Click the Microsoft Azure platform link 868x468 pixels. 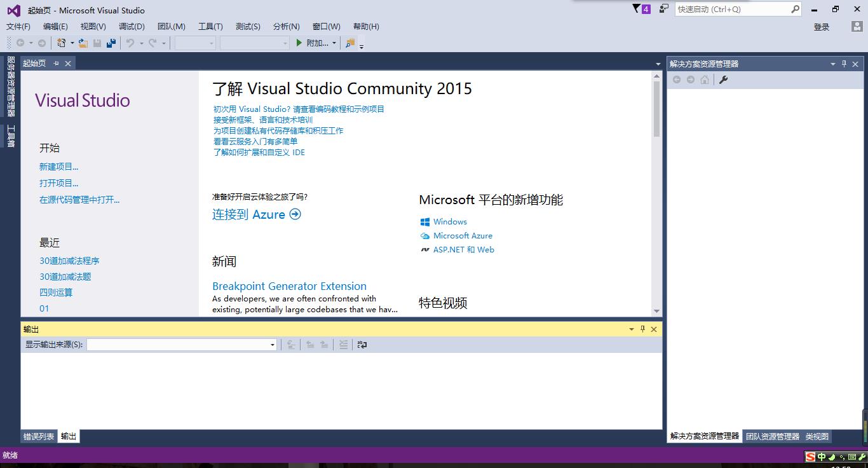[463, 235]
